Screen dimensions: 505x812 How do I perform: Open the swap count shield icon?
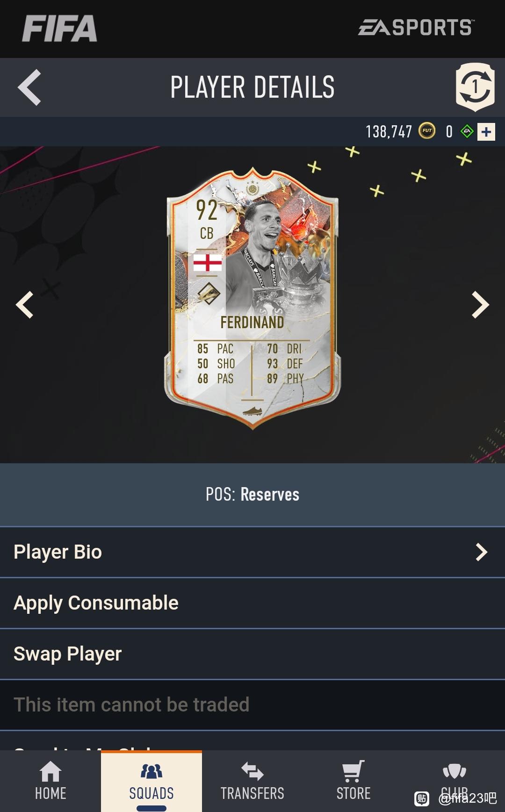[x=475, y=87]
